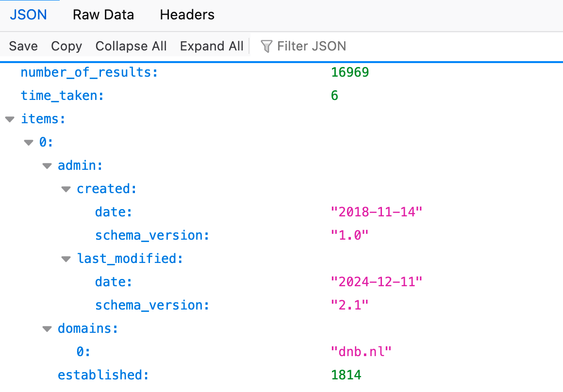
Task: Select the number_of_results key
Action: (89, 72)
